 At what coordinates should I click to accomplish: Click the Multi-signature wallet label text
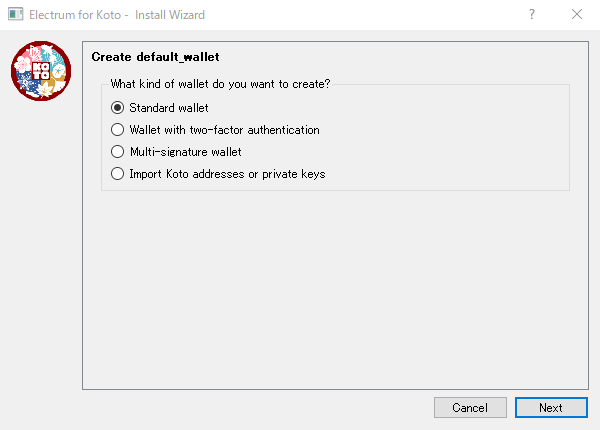tap(186, 152)
